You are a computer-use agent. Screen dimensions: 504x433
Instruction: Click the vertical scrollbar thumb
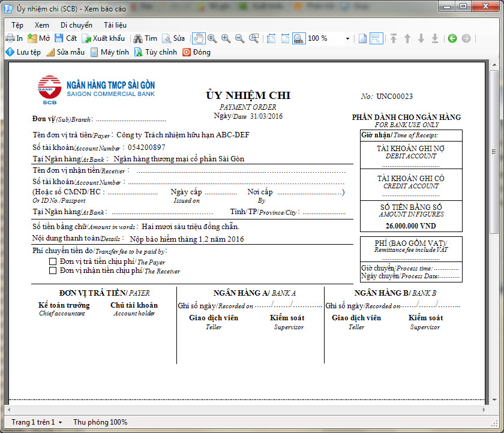pyautogui.click(x=494, y=152)
